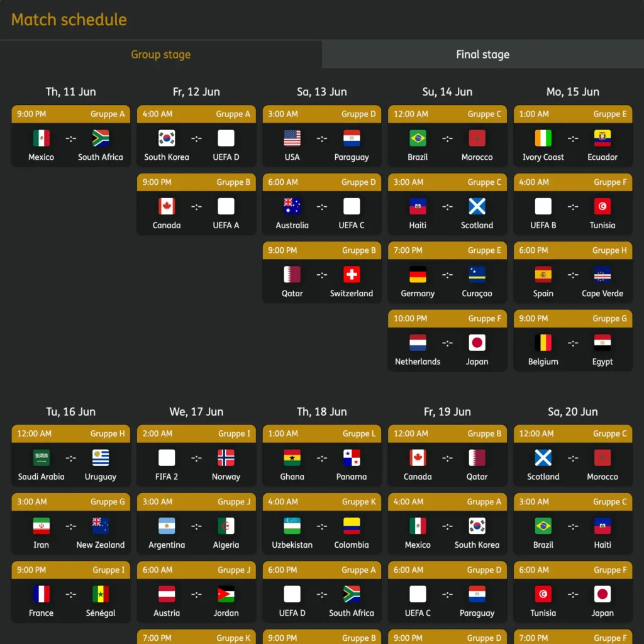This screenshot has height=644, width=644.
Task: Click the Ghana flag icon
Action: pyautogui.click(x=292, y=458)
